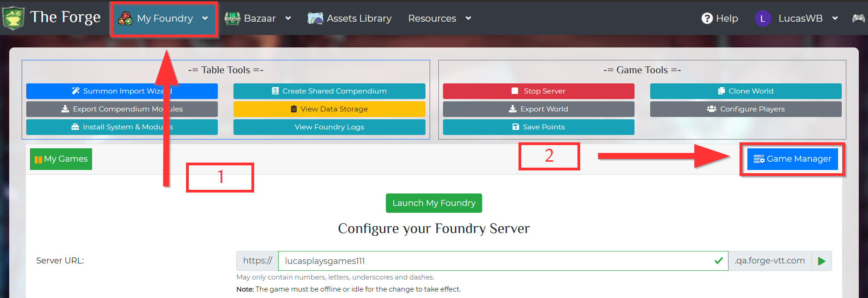The image size is (868, 298).
Task: Click the My Foundry dice icon
Action: 125,18
